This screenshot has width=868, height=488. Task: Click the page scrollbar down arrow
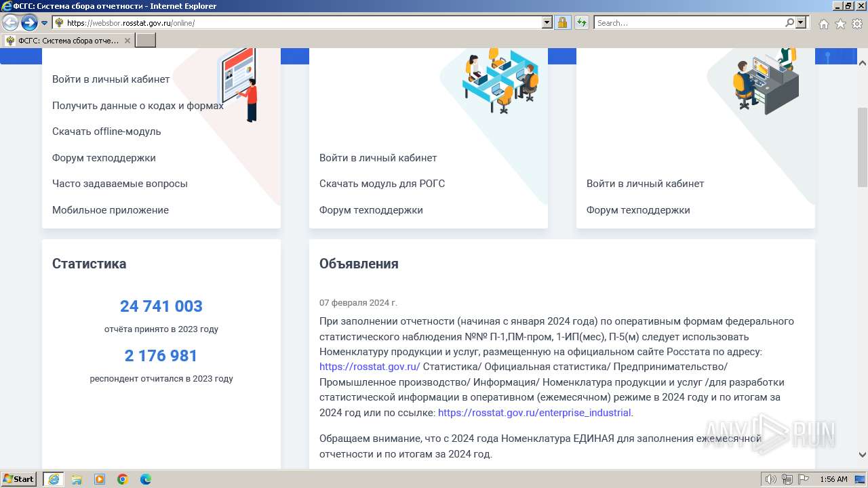pyautogui.click(x=863, y=455)
